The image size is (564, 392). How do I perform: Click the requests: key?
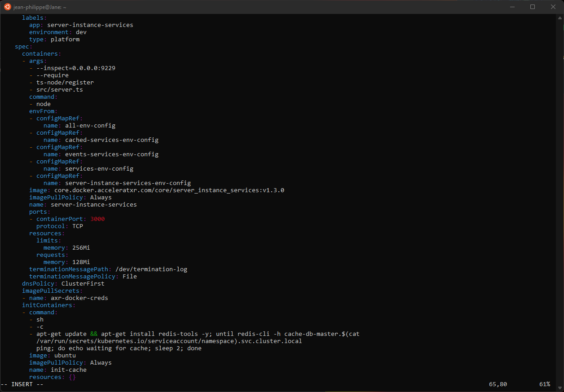coord(53,255)
